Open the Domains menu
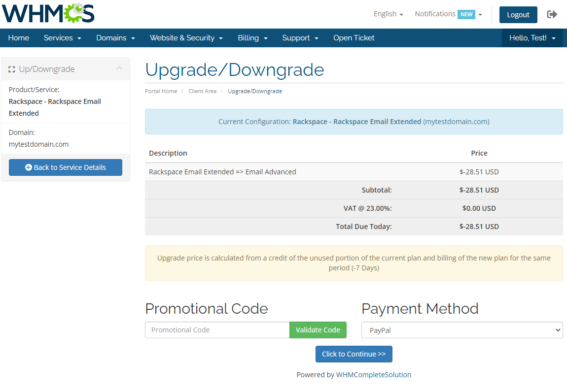This screenshot has height=392, width=567. pos(115,38)
